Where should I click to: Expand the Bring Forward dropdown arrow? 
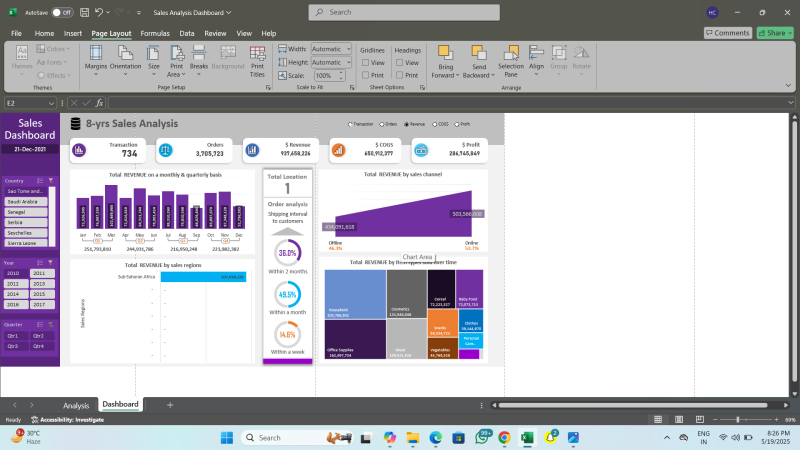457,75
